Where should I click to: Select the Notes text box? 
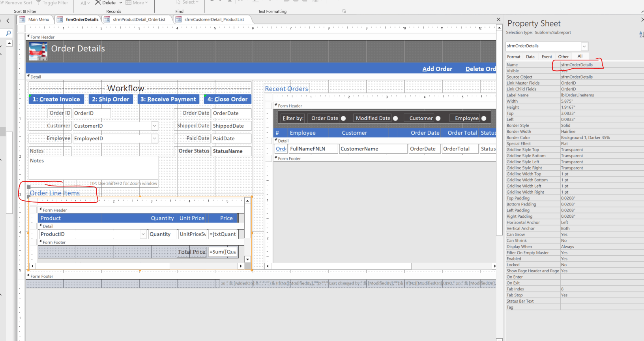point(93,168)
